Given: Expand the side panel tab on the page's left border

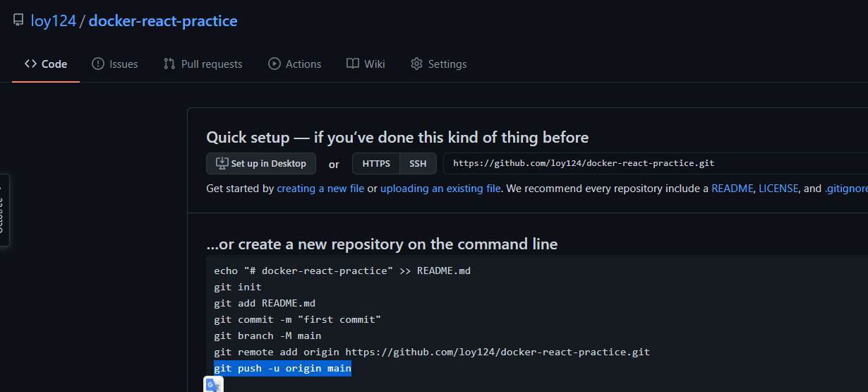Looking at the screenshot, I should coord(4,210).
